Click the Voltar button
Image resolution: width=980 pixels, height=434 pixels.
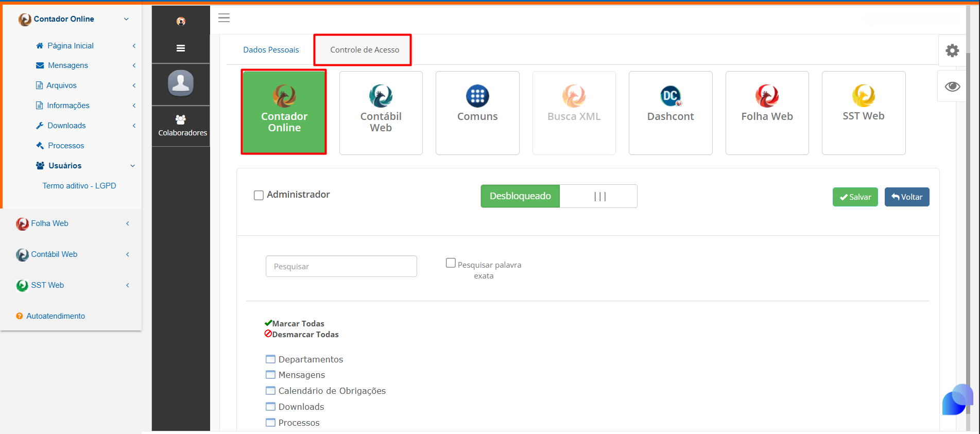907,197
